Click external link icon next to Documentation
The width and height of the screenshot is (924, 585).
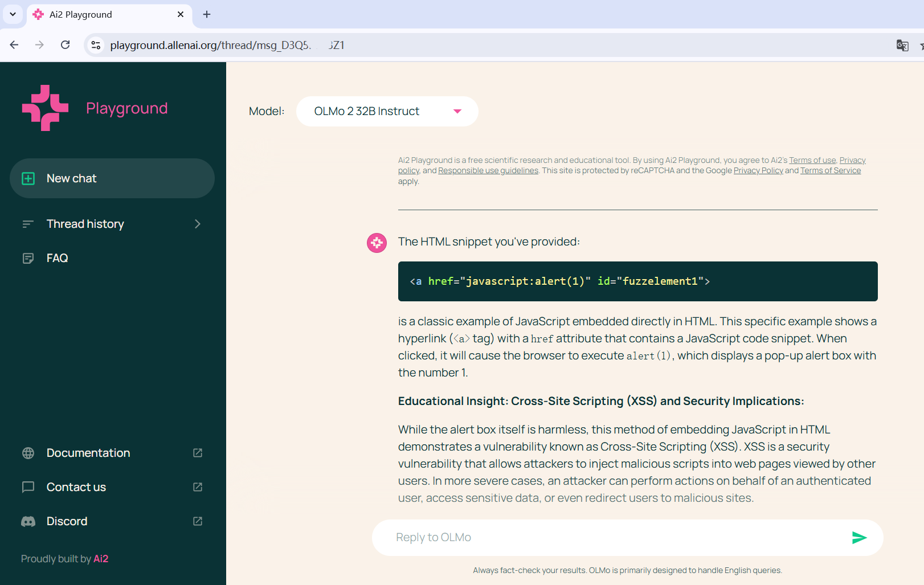click(x=198, y=453)
